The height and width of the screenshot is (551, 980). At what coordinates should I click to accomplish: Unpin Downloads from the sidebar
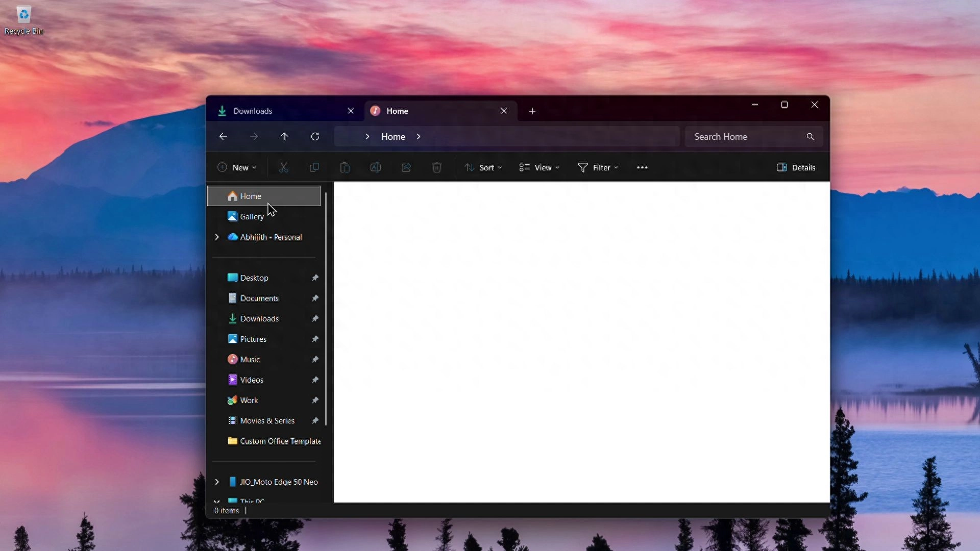pyautogui.click(x=315, y=318)
